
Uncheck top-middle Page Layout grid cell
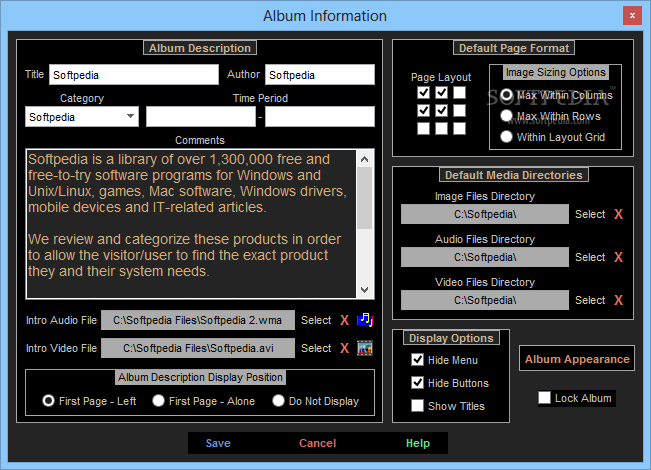coord(441,92)
